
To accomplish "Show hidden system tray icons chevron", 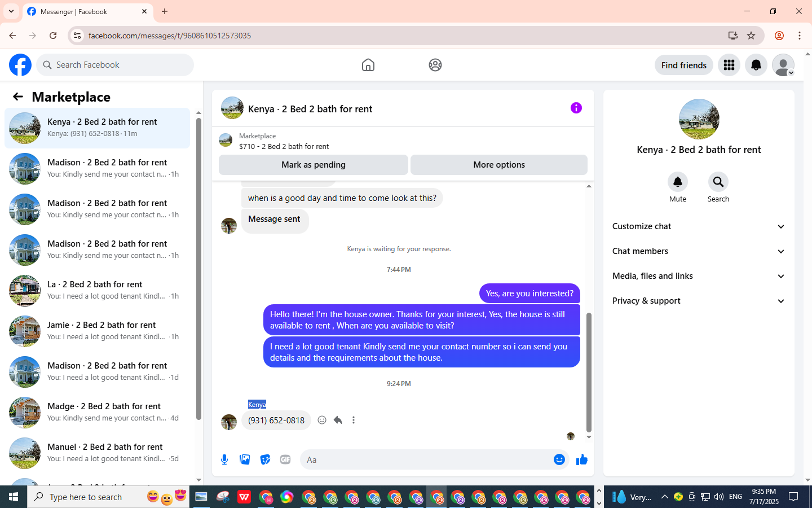I will (x=664, y=497).
